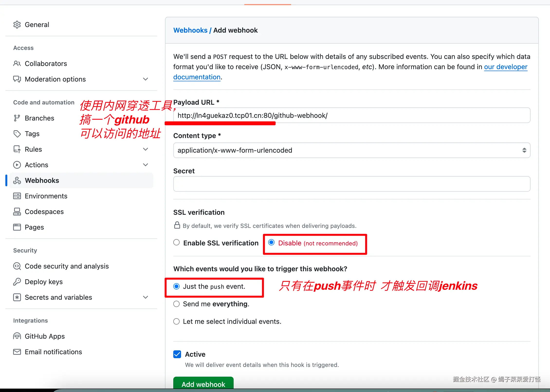Expand the Actions submenu chevron
Viewport: 550px width, 392px height.
click(x=146, y=165)
